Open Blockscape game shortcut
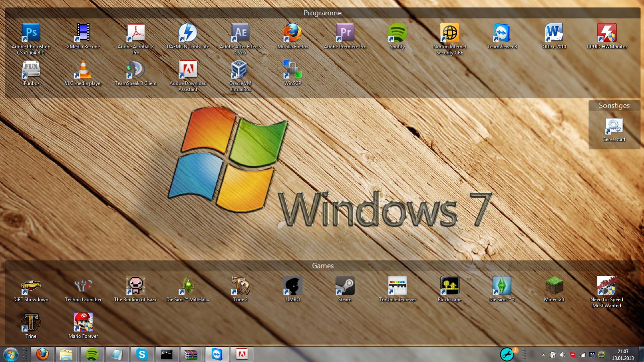 (x=450, y=289)
